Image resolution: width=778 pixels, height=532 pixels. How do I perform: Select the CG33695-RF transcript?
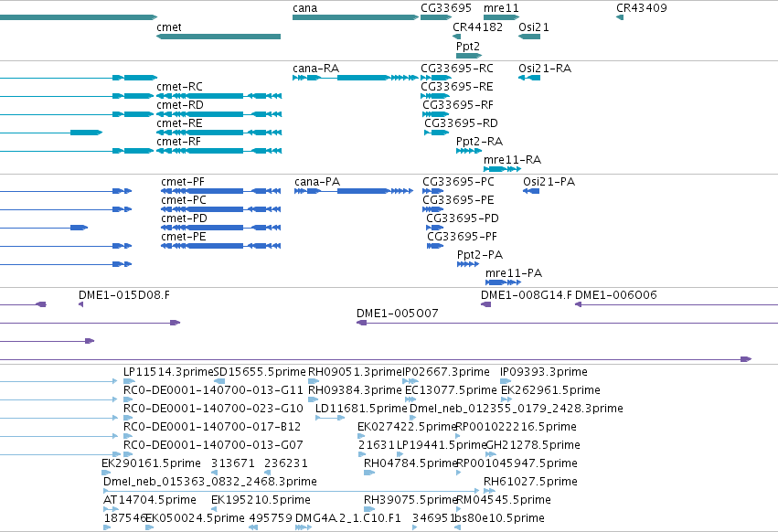[435, 114]
